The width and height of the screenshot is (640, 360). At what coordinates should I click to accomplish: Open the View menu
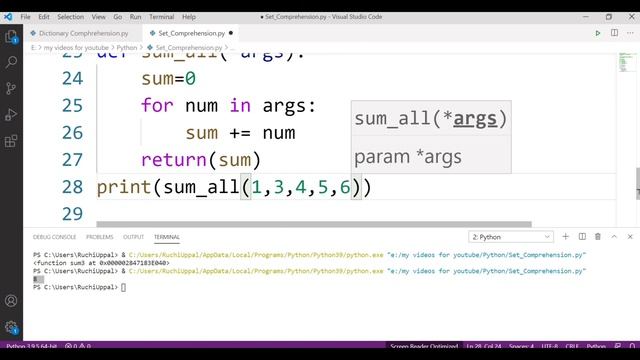point(98,17)
